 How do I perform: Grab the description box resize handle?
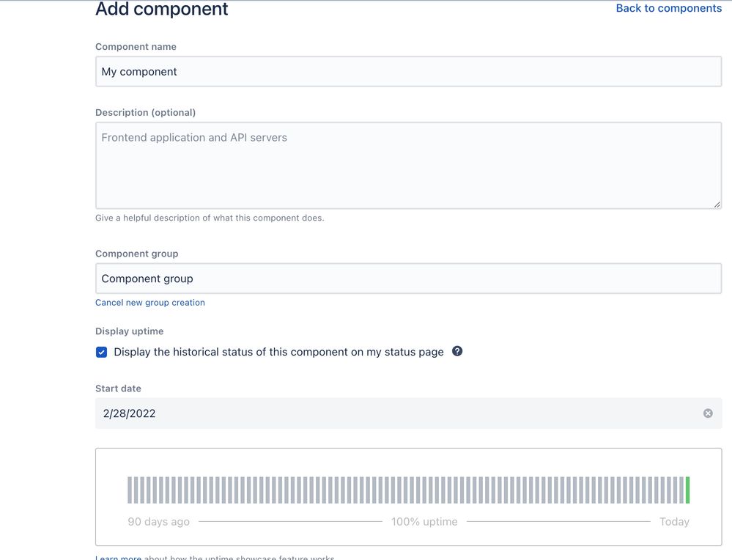(x=717, y=205)
